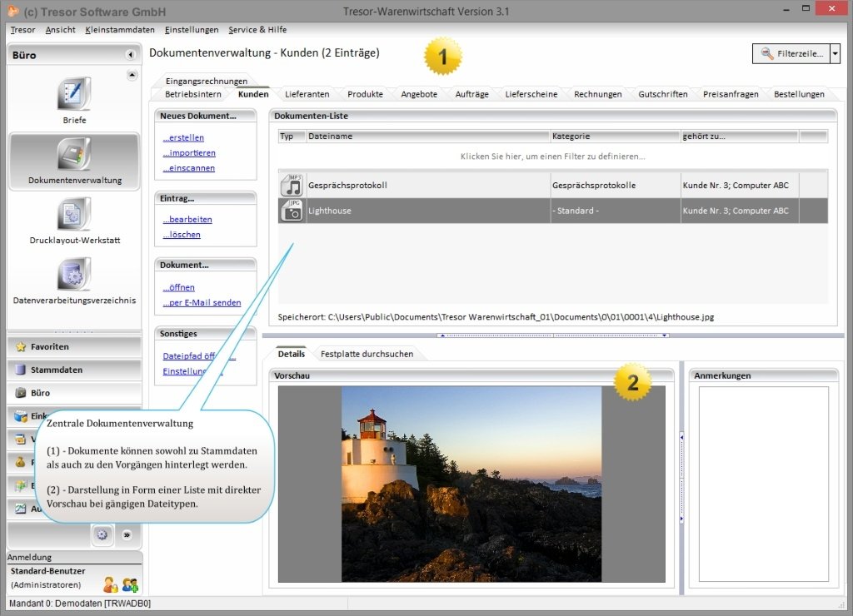853x616 pixels.
Task: Click the Gesprächsprotokolle category cell
Action: pos(615,186)
